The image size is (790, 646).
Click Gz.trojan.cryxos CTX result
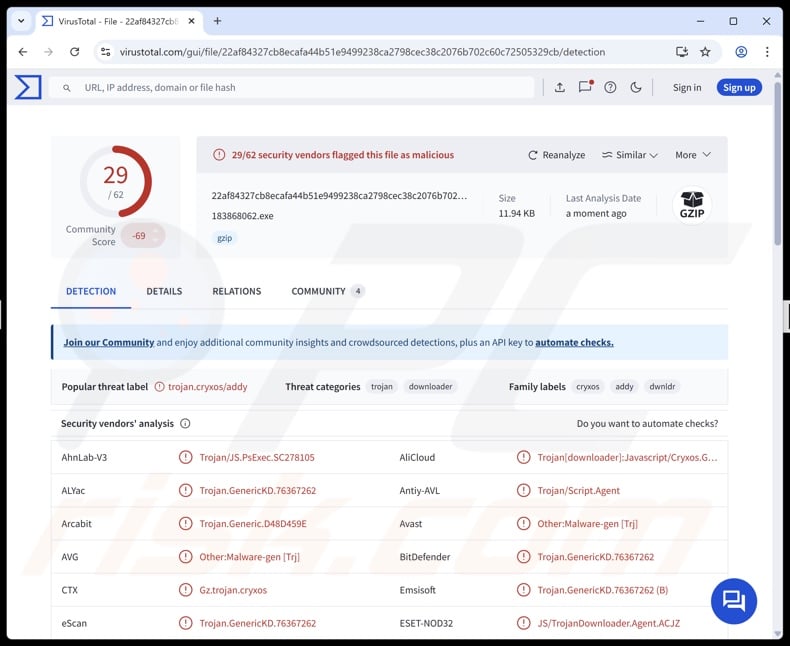[x=233, y=590]
